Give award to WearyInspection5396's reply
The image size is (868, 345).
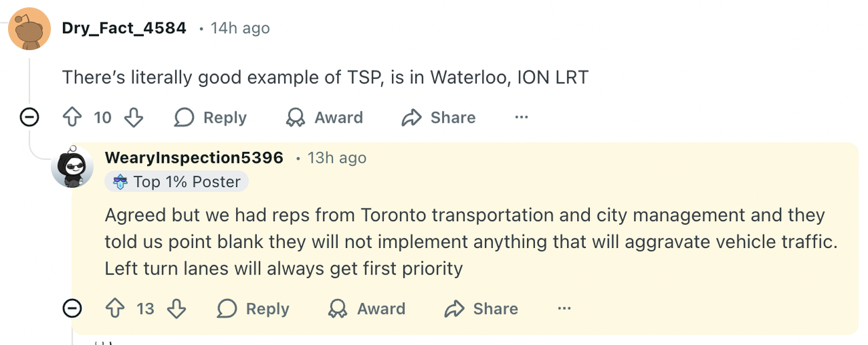367,309
